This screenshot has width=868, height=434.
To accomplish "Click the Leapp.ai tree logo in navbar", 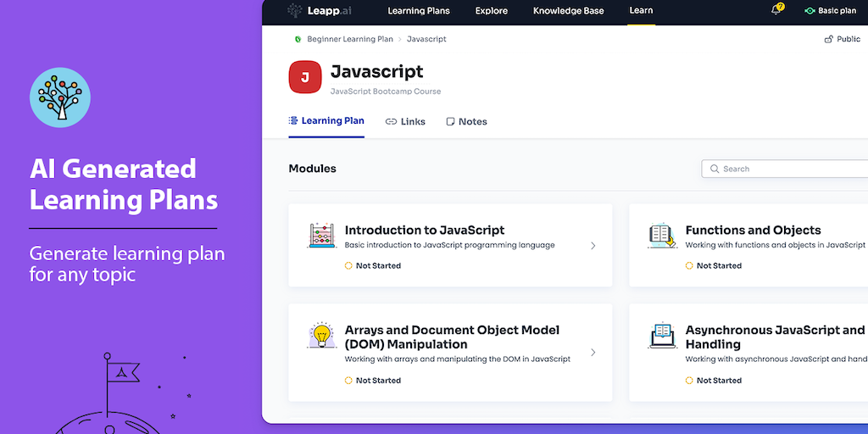I will 295,11.
